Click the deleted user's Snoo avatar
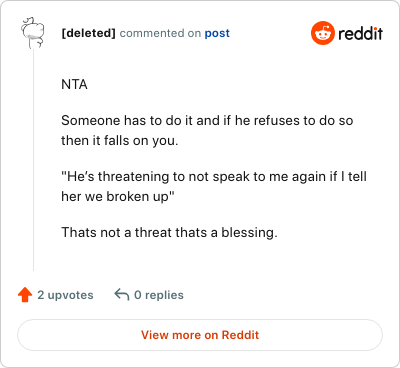400x368 pixels. (x=33, y=33)
